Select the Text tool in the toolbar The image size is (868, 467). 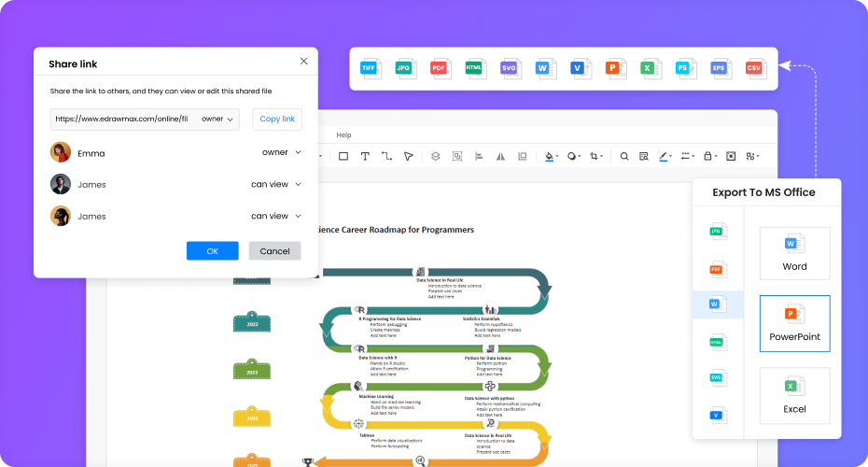point(365,156)
